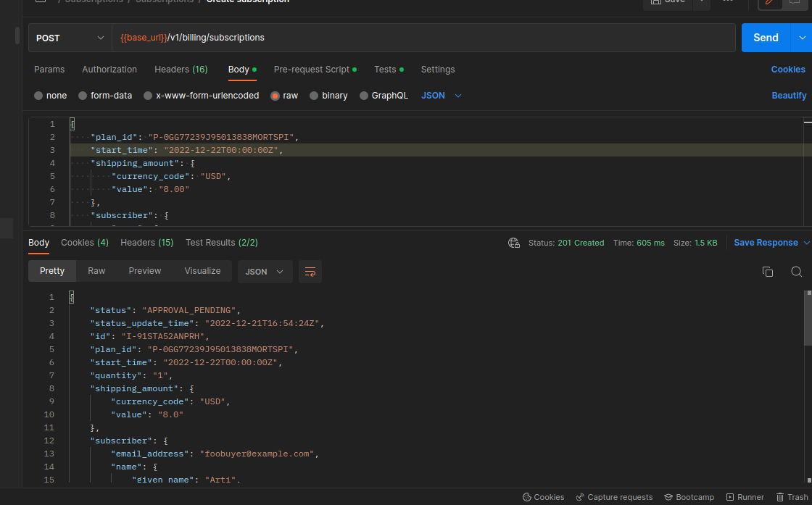Click the Beautify link

coord(789,96)
